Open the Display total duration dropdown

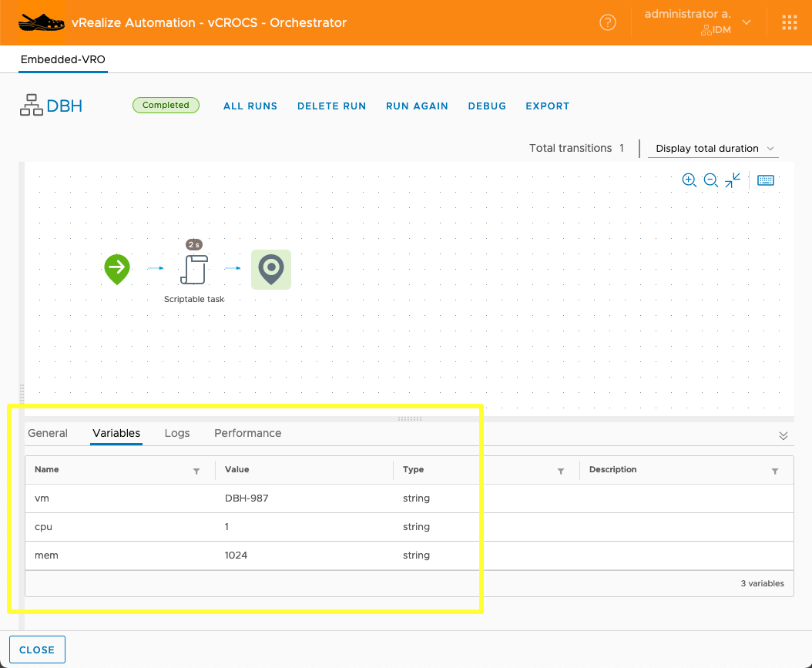pos(713,149)
